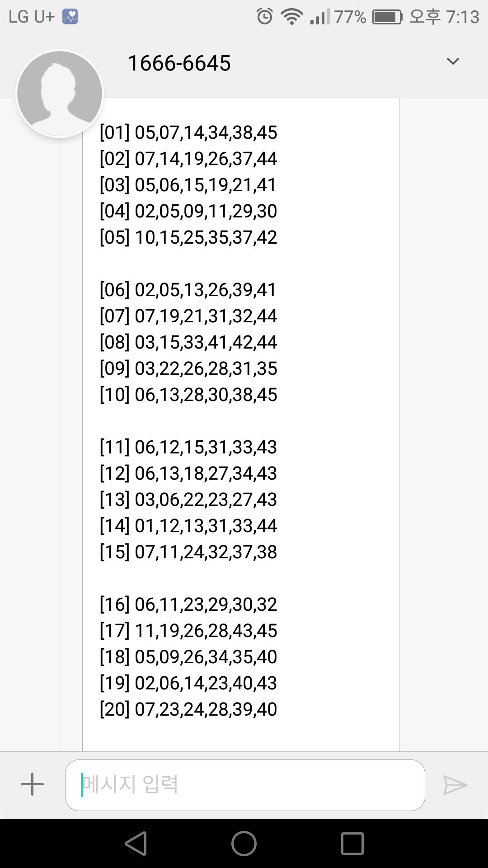This screenshot has height=868, width=488.
Task: Open recent apps square button
Action: tap(352, 844)
